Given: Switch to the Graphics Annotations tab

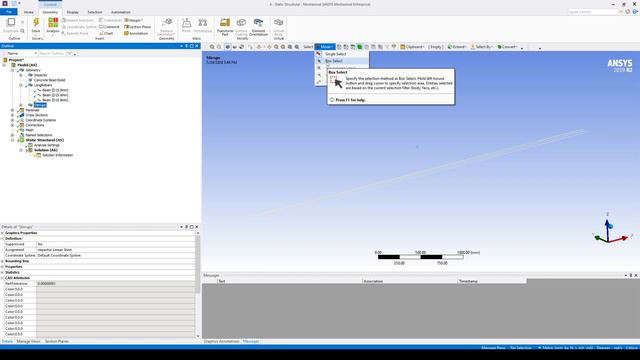Looking at the screenshot, I should [x=221, y=341].
